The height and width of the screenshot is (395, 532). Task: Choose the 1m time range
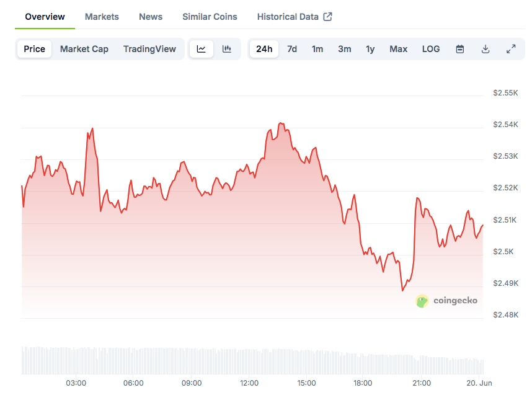pos(317,49)
